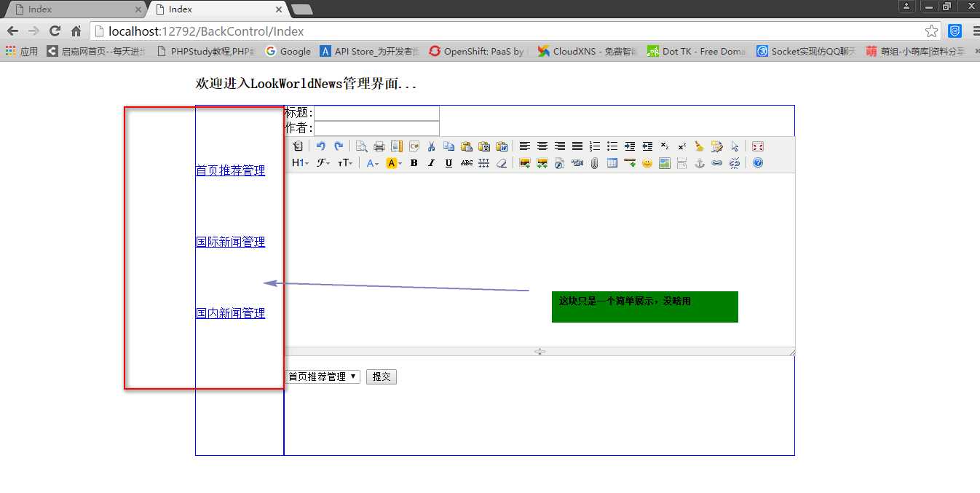Viewport: 980px width, 493px height.
Task: Increase indent in editor
Action: (x=630, y=146)
